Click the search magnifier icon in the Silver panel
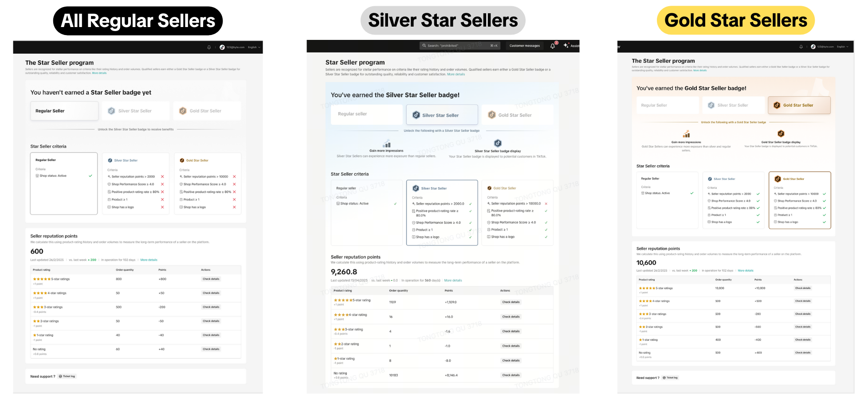This screenshot has height=394, width=868. (424, 46)
